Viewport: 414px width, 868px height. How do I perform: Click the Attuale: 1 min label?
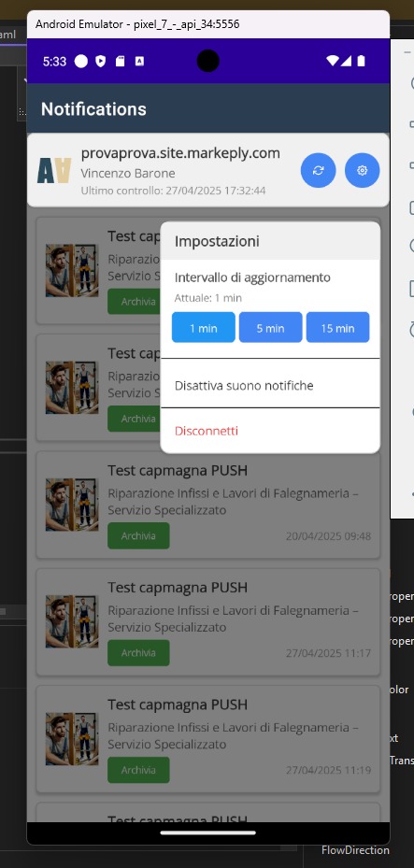[208, 298]
